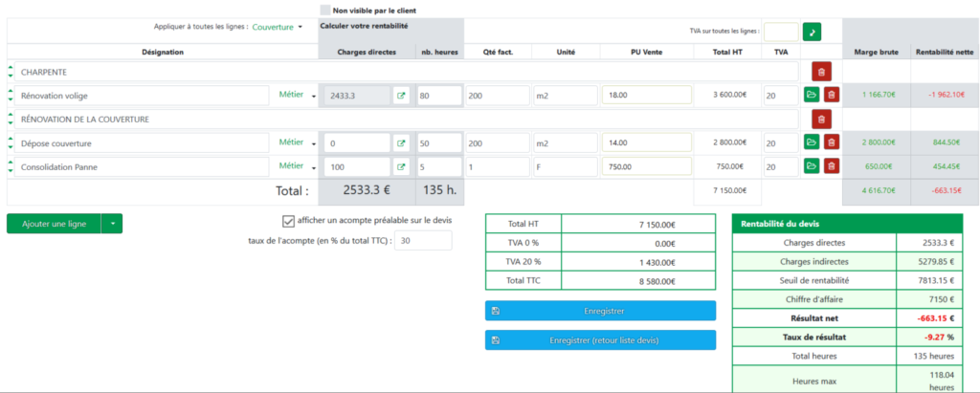This screenshot has height=393, width=980.
Task: Delete the RÉNOVATION DE LA COUVERTURE section
Action: tap(821, 119)
